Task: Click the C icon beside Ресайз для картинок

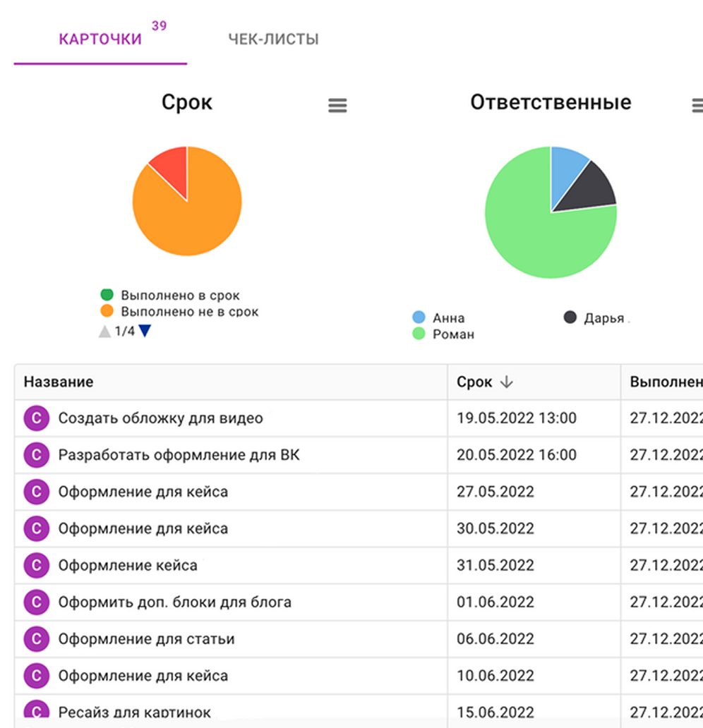Action: tap(36, 711)
